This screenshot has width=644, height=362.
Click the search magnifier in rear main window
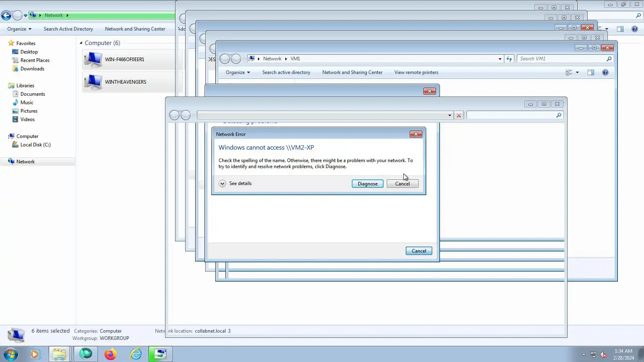[638, 16]
